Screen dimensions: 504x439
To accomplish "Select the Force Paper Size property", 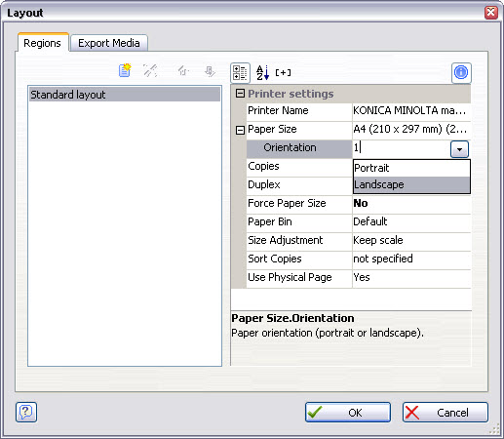I will (287, 203).
